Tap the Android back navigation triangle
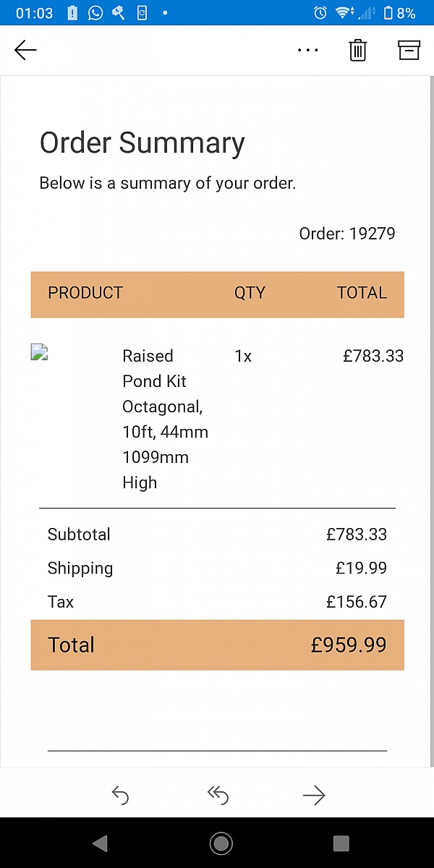This screenshot has width=434, height=868. (100, 843)
